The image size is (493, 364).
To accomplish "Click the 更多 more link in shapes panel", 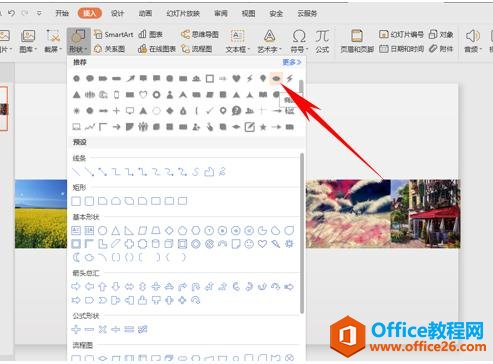I will pyautogui.click(x=292, y=62).
